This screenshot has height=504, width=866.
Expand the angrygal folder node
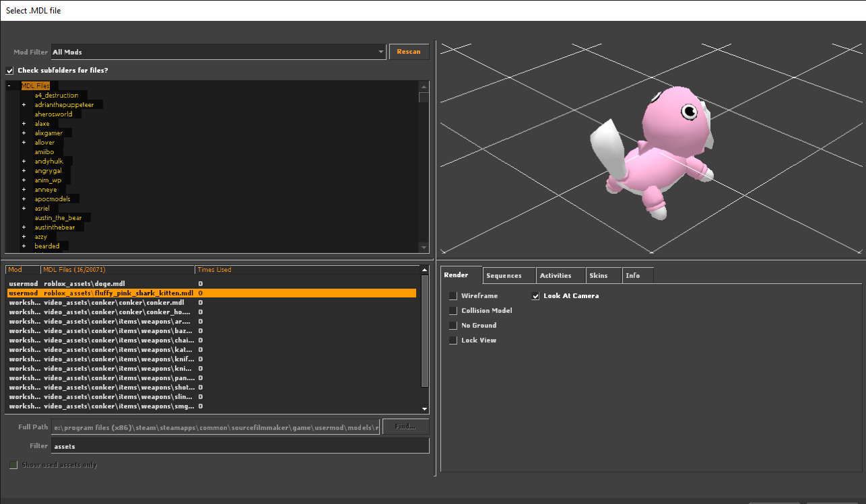pyautogui.click(x=24, y=171)
